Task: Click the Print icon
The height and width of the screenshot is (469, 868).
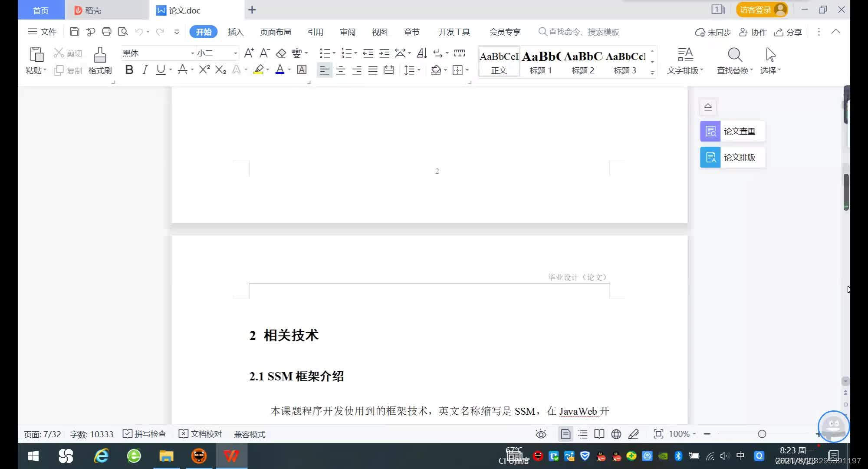Action: pos(106,32)
